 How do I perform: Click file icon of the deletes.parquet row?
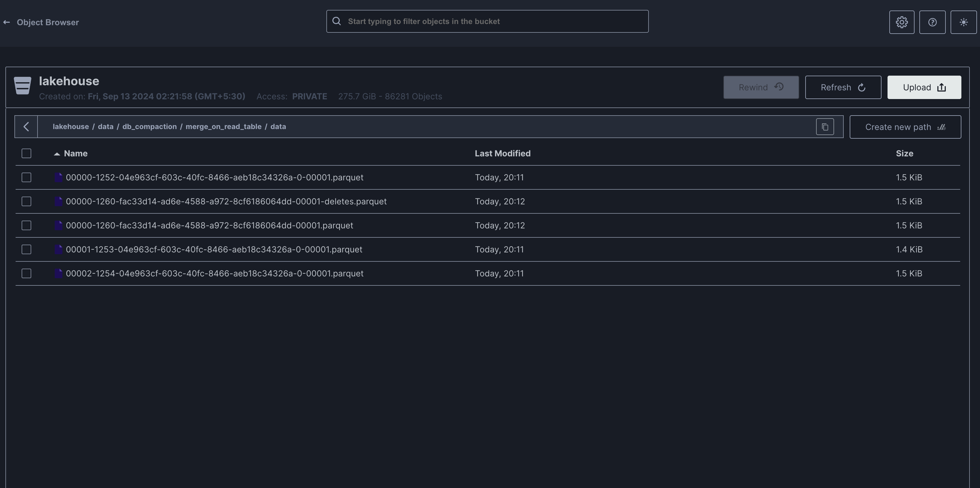click(58, 201)
